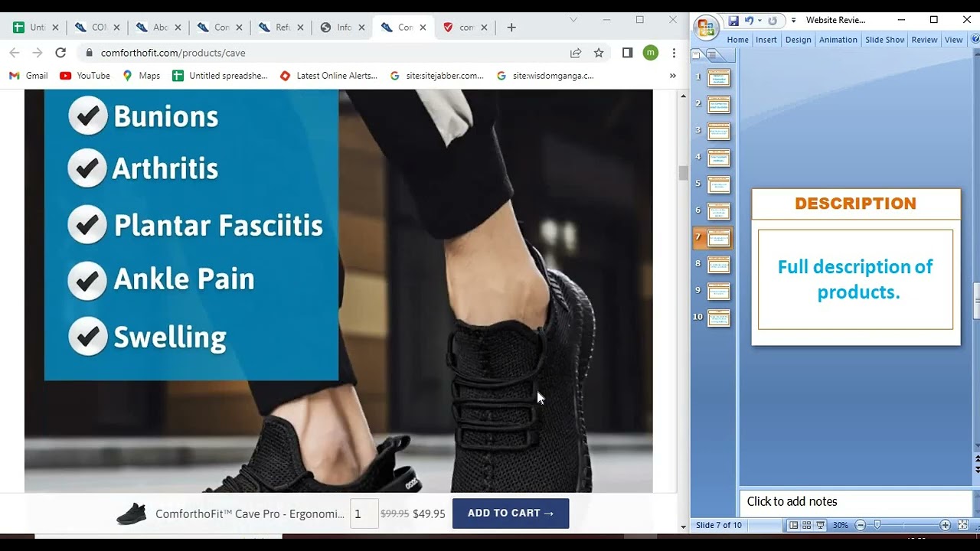The width and height of the screenshot is (980, 551).
Task: Open the Design ribbon tab
Action: click(x=798, y=40)
